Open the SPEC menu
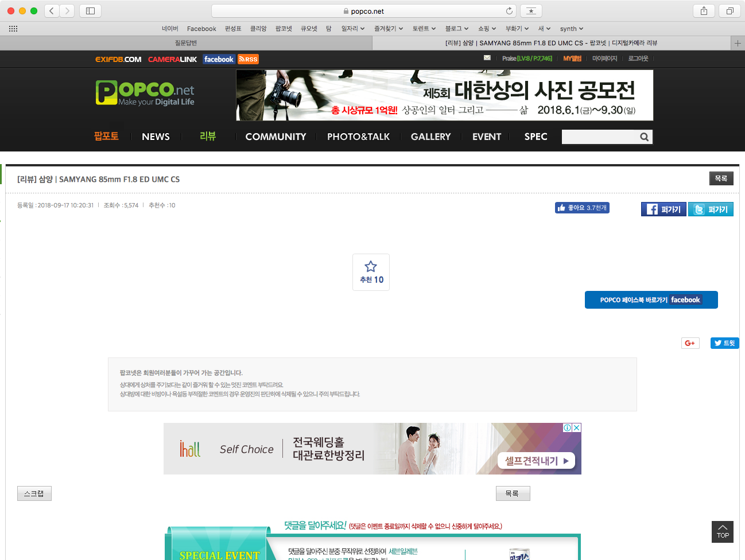Screen dimensions: 745x560 [x=536, y=137]
